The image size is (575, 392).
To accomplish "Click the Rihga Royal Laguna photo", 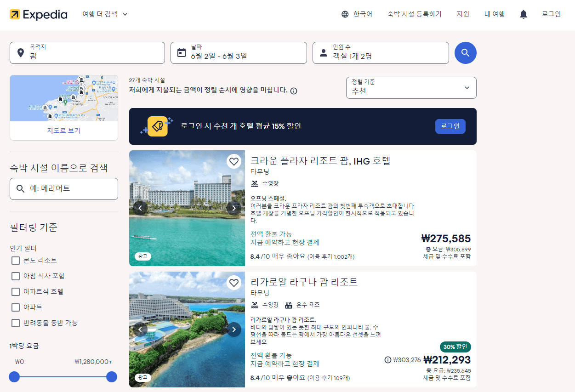I will point(187,330).
